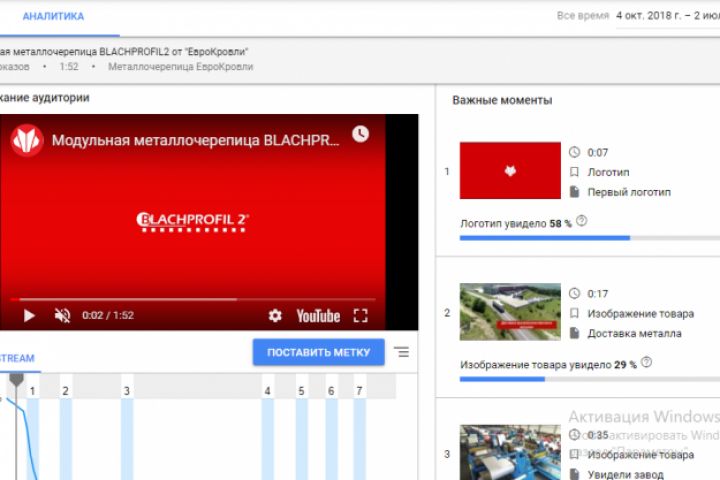Screen dimensions: 720x480
Task: Open the delivery truck thumbnail at 0:17
Action: click(510, 312)
